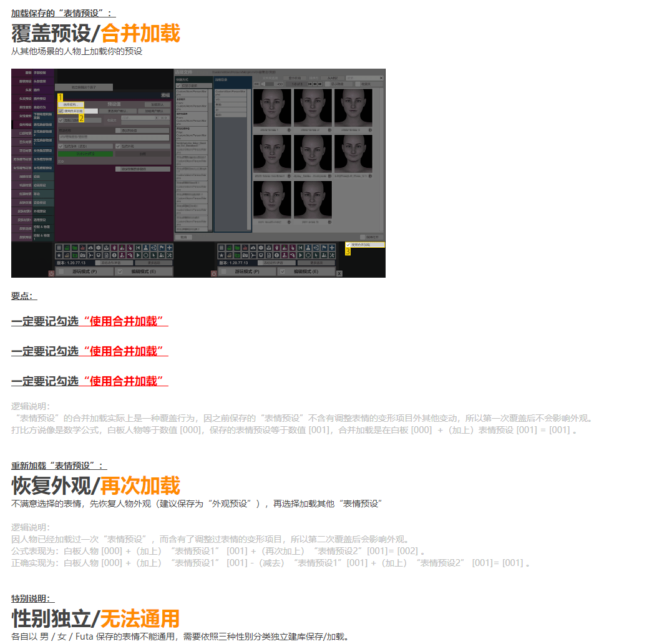Click the red hand icon in right toolbar
667x644 pixels.
pyautogui.click(x=276, y=248)
